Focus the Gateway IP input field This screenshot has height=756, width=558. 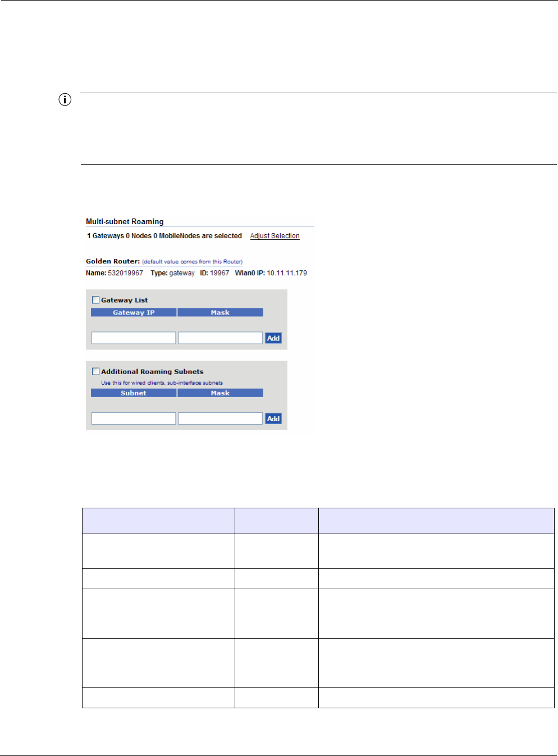tap(134, 338)
